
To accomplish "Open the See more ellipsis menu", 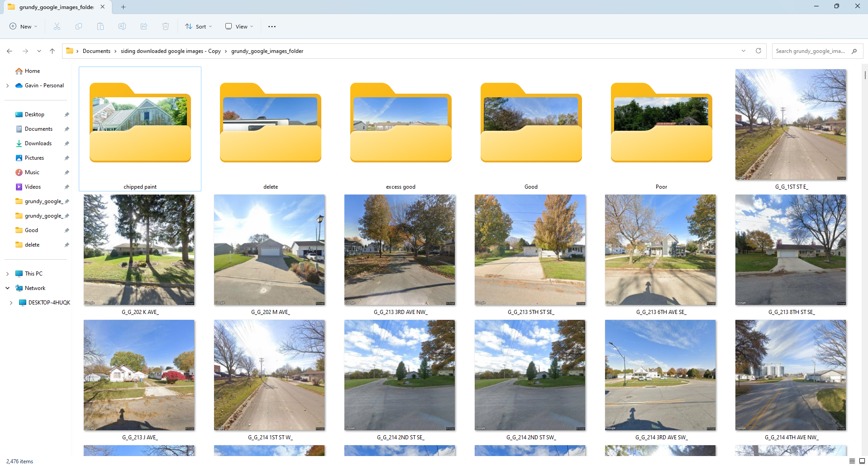I will pyautogui.click(x=272, y=26).
